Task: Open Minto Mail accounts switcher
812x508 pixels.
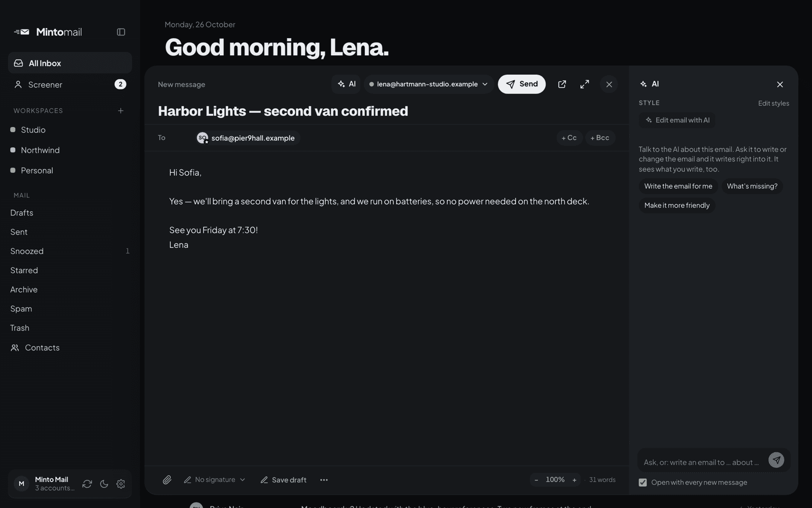Action: point(45,484)
